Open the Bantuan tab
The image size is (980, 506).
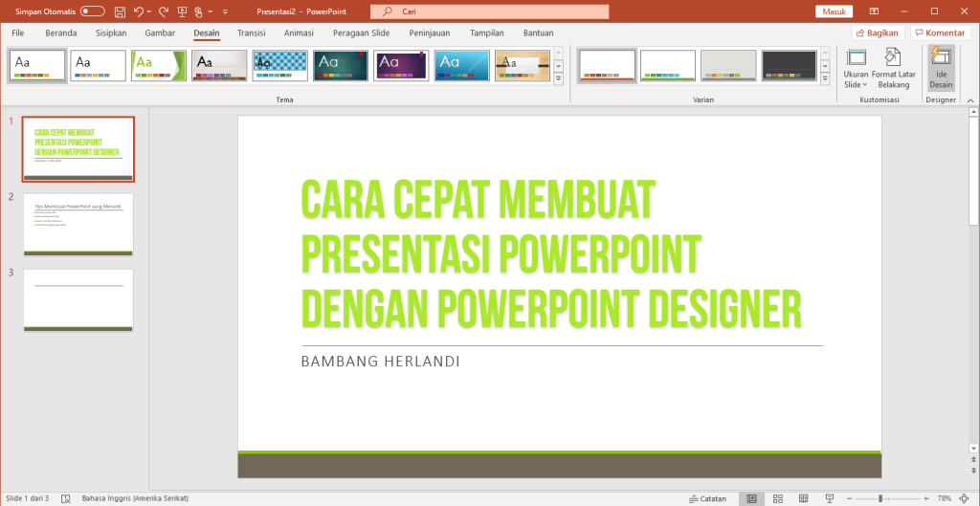tap(538, 33)
